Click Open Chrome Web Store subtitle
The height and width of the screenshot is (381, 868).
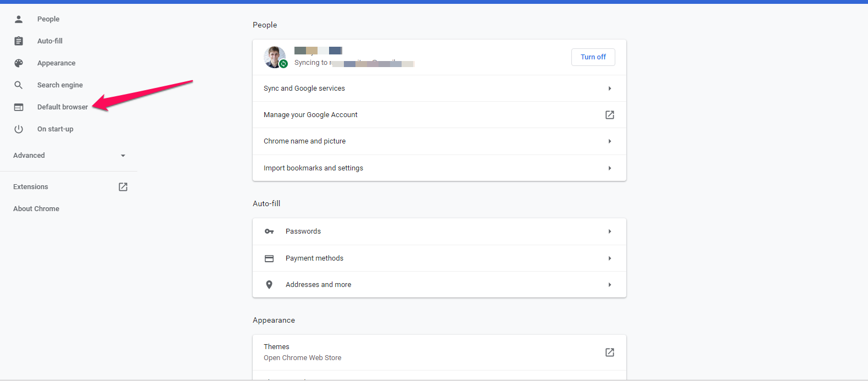(303, 358)
